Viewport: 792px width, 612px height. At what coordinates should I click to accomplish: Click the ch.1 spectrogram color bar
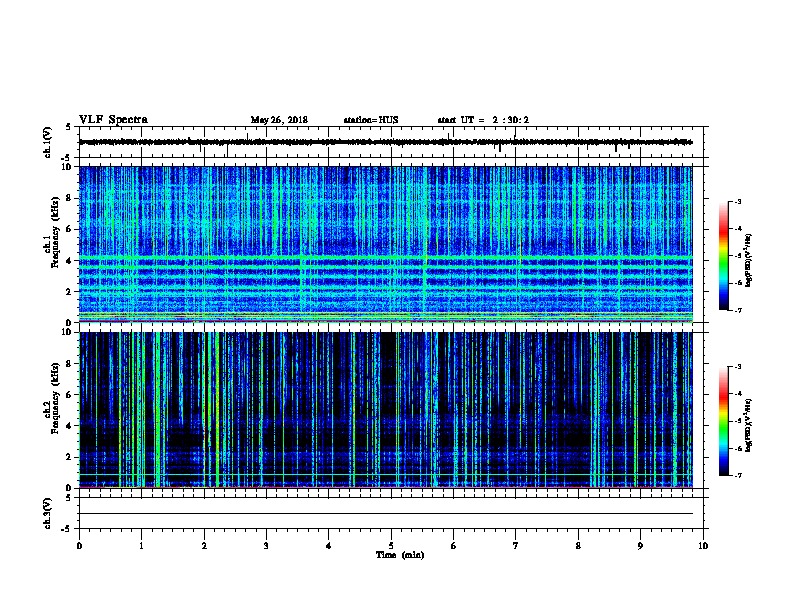[723, 256]
